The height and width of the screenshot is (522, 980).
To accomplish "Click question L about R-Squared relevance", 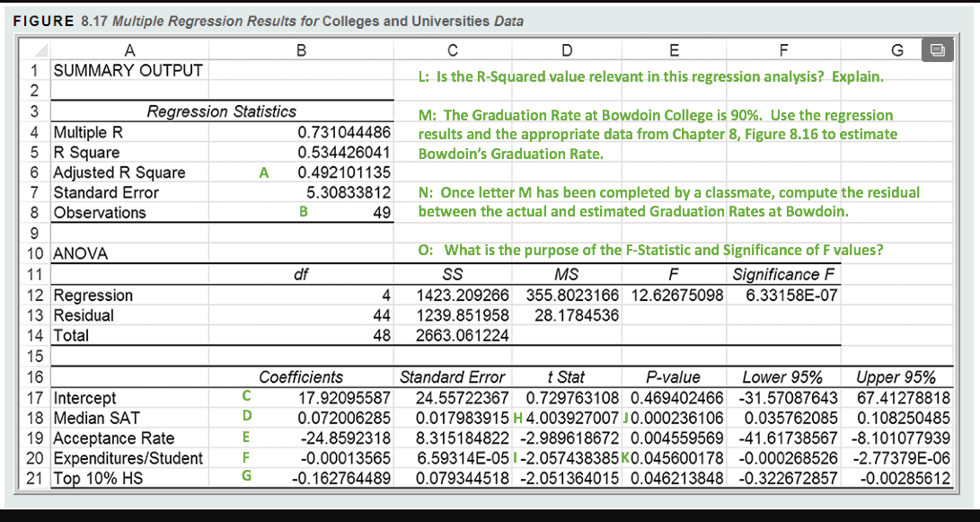I will [650, 77].
